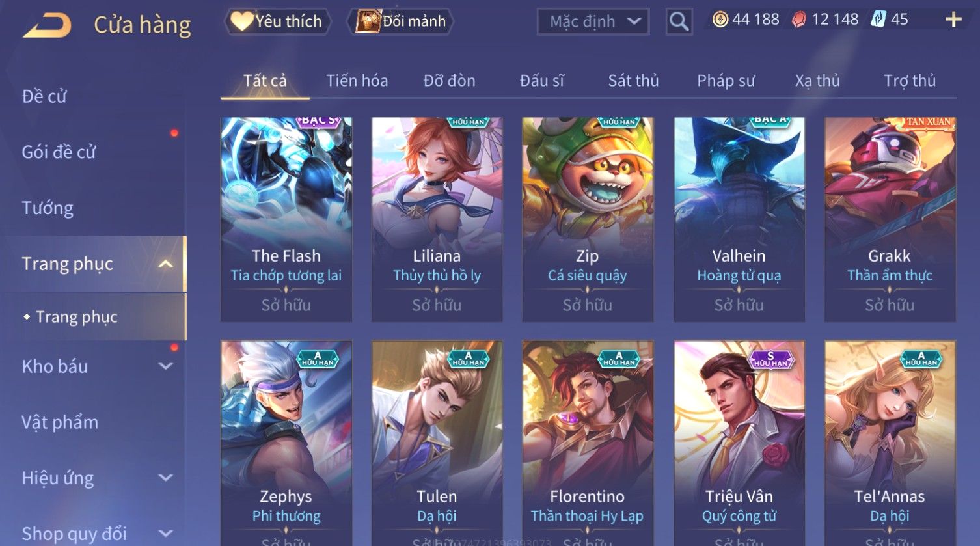Select the Tiến hóa tab
980x546 pixels.
(357, 81)
